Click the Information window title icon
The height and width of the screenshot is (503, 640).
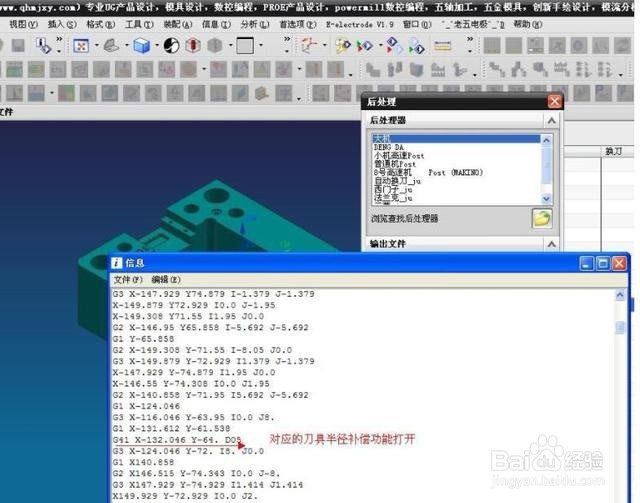pos(117,263)
